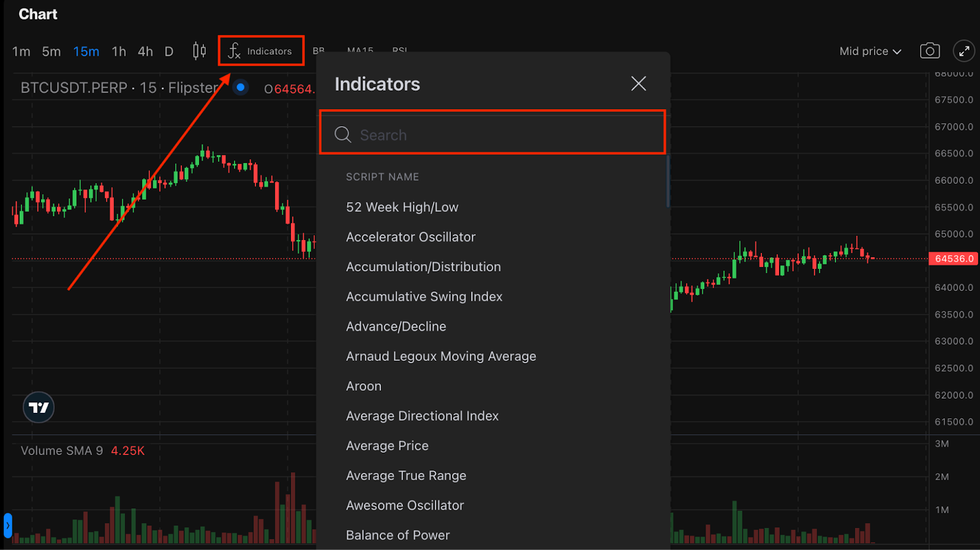Click the 64536.0 current price label
This screenshot has height=550, width=980.
pos(954,258)
